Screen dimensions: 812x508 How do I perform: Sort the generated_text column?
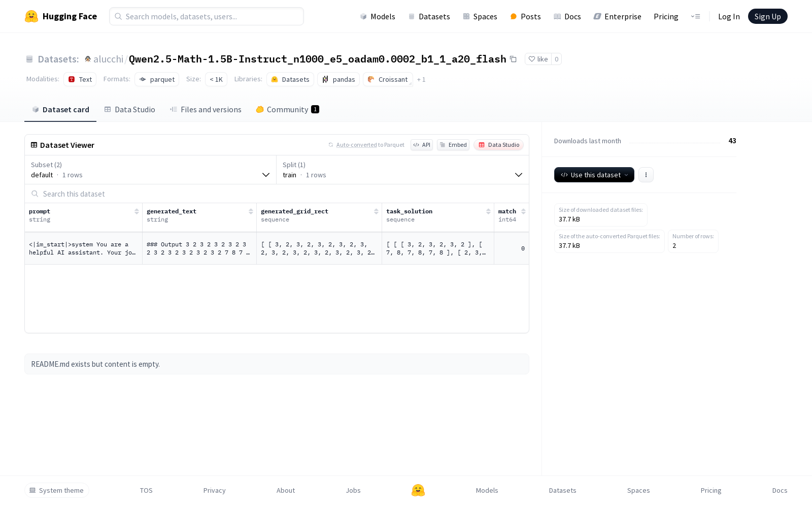point(251,211)
